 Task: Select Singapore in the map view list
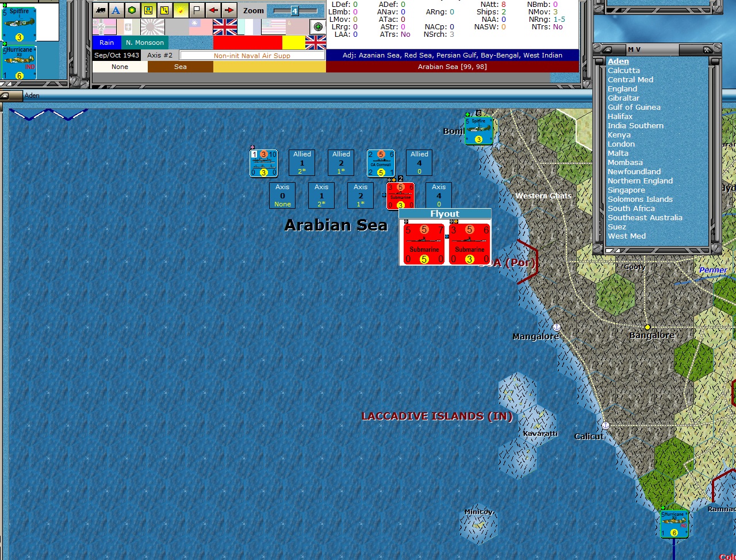626,190
